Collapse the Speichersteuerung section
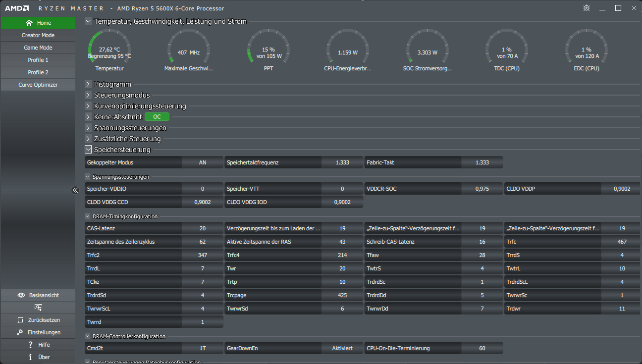Image resolution: width=642 pixels, height=364 pixels. click(x=88, y=150)
